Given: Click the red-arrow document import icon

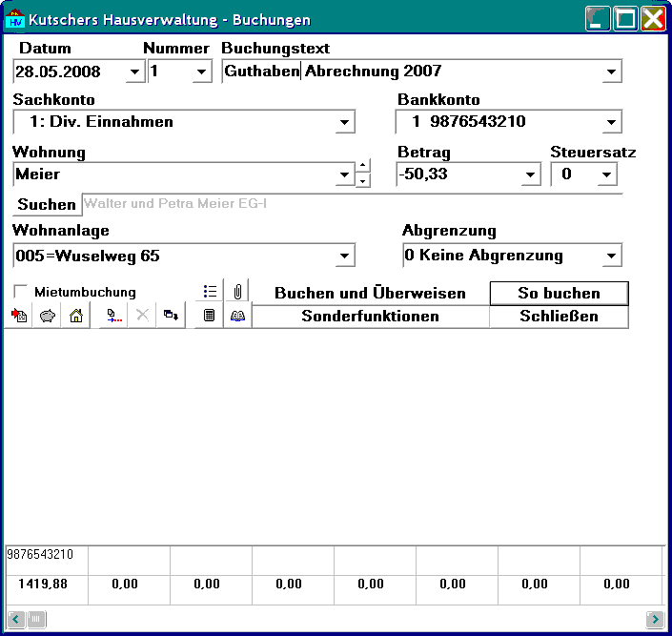Looking at the screenshot, I should 18,316.
